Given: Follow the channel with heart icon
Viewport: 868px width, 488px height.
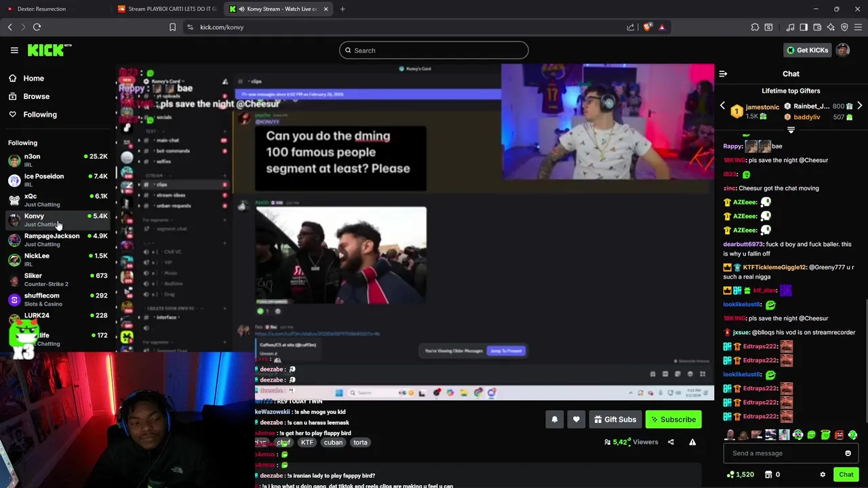Looking at the screenshot, I should (576, 420).
